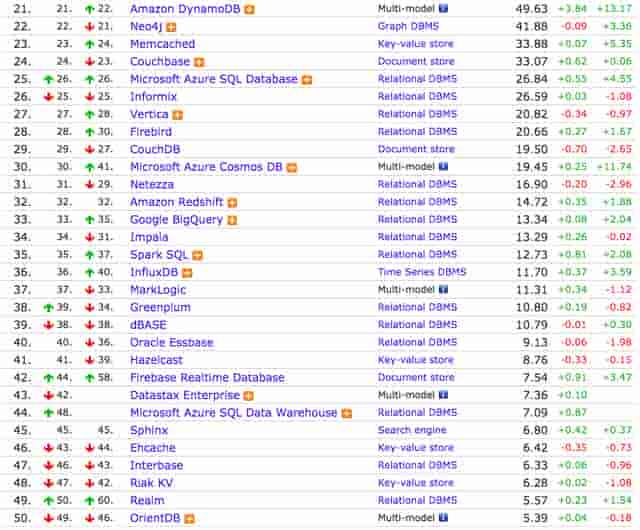Open the Amazon DynamoDB link
This screenshot has width=640, height=530.
(x=185, y=9)
